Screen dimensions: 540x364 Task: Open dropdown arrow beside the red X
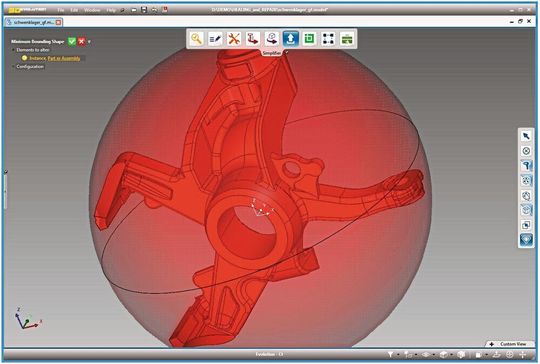[89, 42]
